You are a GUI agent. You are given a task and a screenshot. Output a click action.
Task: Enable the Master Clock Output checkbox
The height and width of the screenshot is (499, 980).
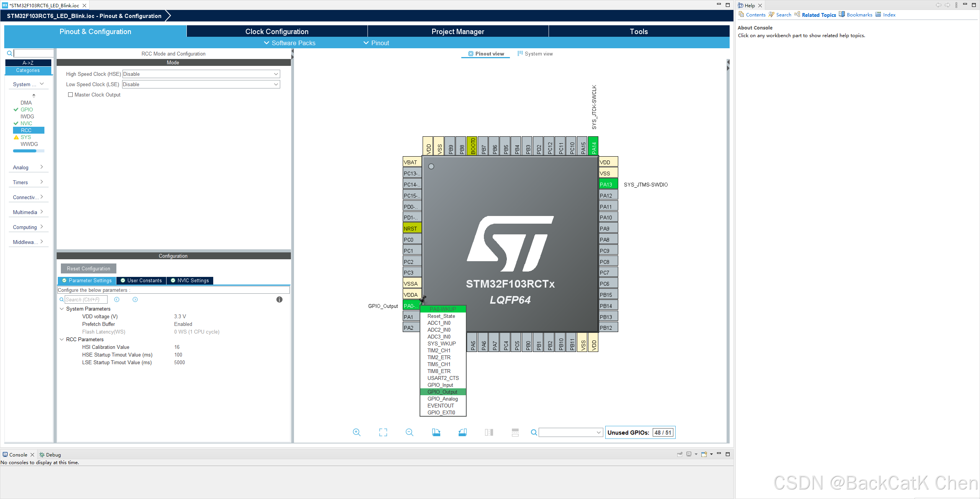click(70, 95)
